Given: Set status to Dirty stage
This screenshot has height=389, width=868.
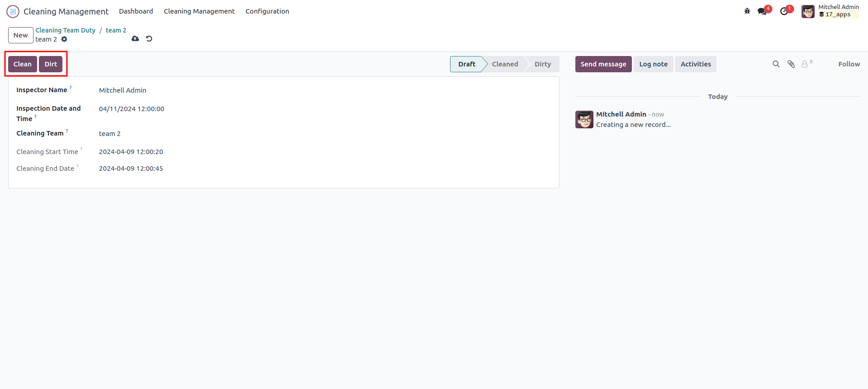Looking at the screenshot, I should [x=542, y=64].
